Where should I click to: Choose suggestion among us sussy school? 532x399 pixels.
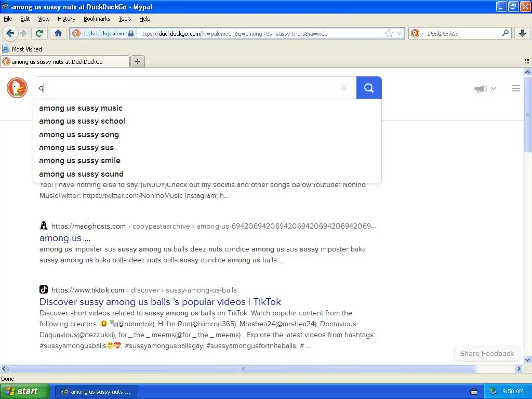point(207,121)
